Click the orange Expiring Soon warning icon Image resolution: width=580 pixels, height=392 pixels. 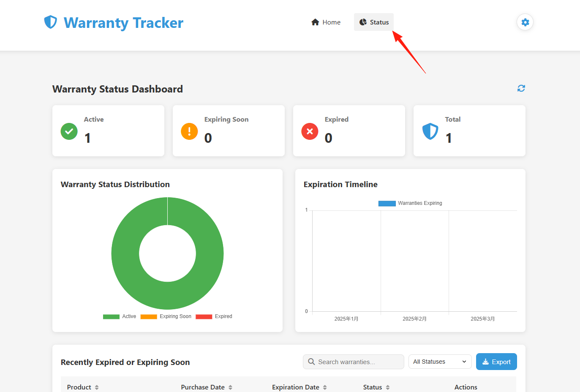189,131
